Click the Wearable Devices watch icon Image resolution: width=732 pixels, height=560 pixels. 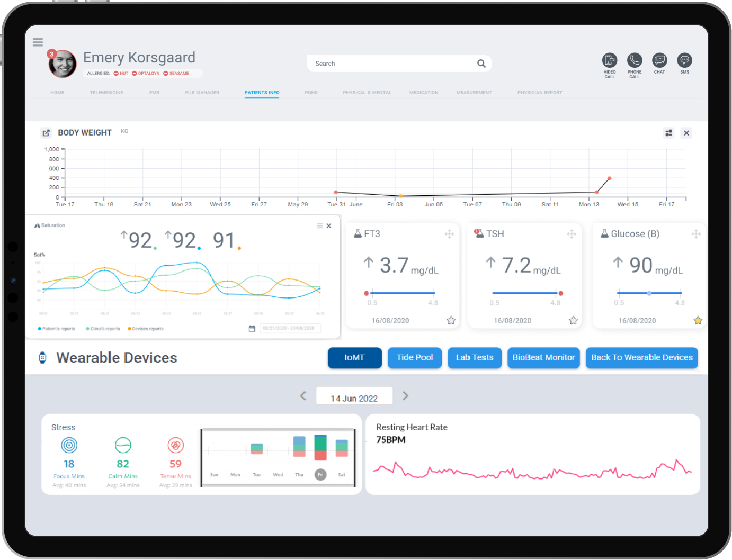point(42,358)
